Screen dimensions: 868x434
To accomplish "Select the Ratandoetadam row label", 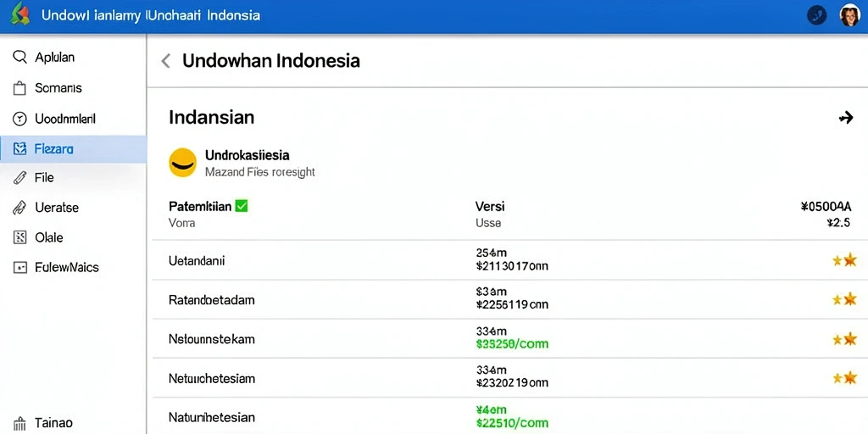I will [211, 300].
